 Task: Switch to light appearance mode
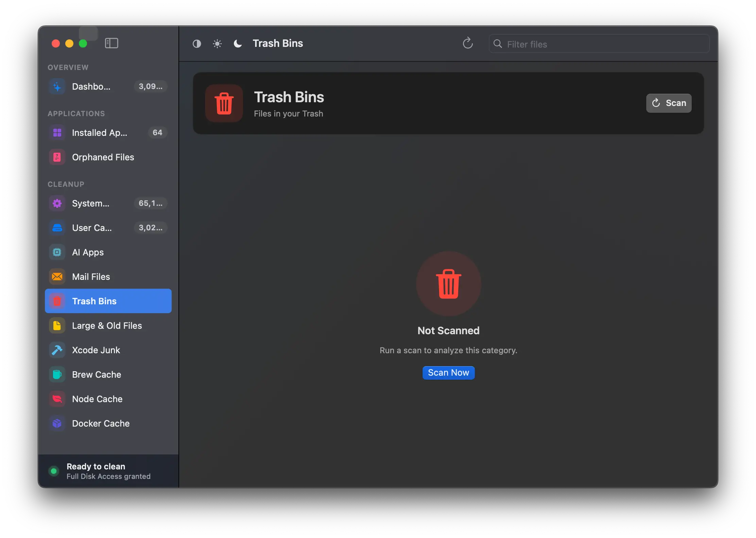coord(217,43)
